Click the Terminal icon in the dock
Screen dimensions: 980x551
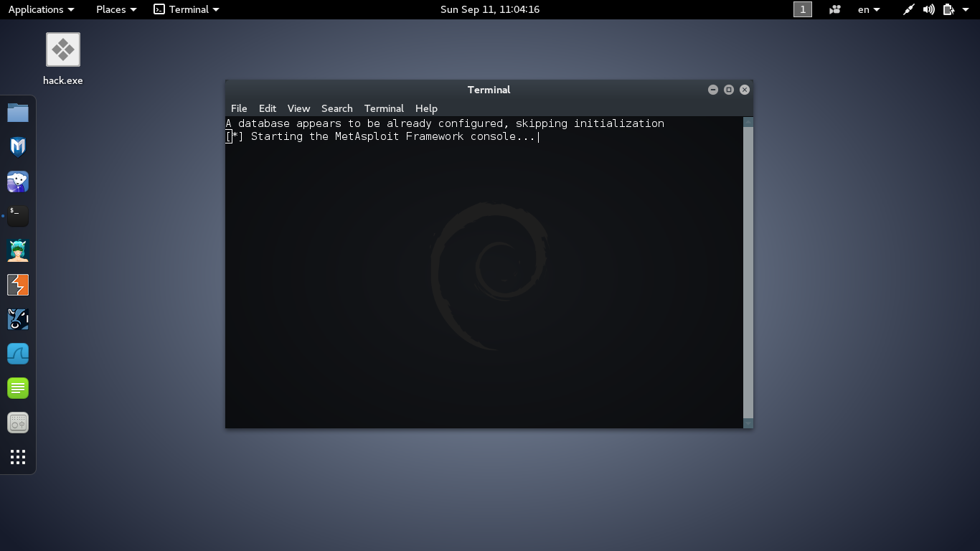point(18,216)
